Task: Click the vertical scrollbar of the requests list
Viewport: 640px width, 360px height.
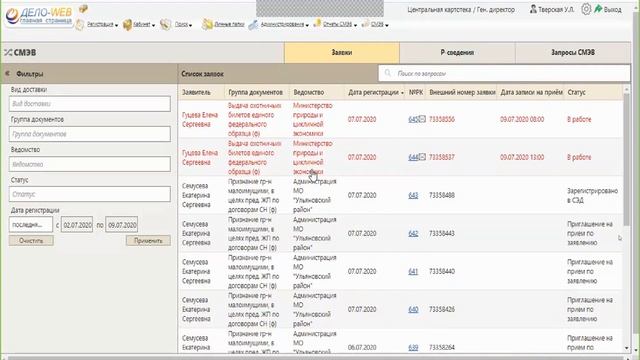Action: tap(627, 159)
